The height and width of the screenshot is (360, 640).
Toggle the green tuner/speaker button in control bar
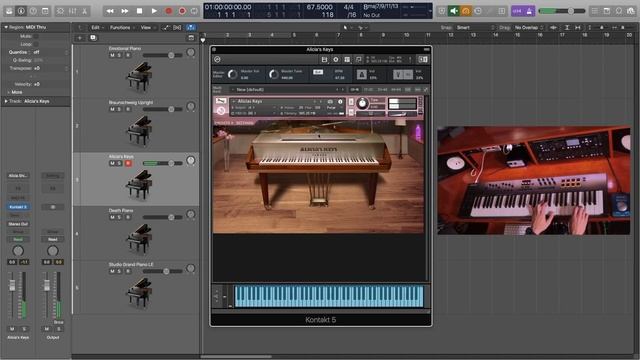coord(454,11)
